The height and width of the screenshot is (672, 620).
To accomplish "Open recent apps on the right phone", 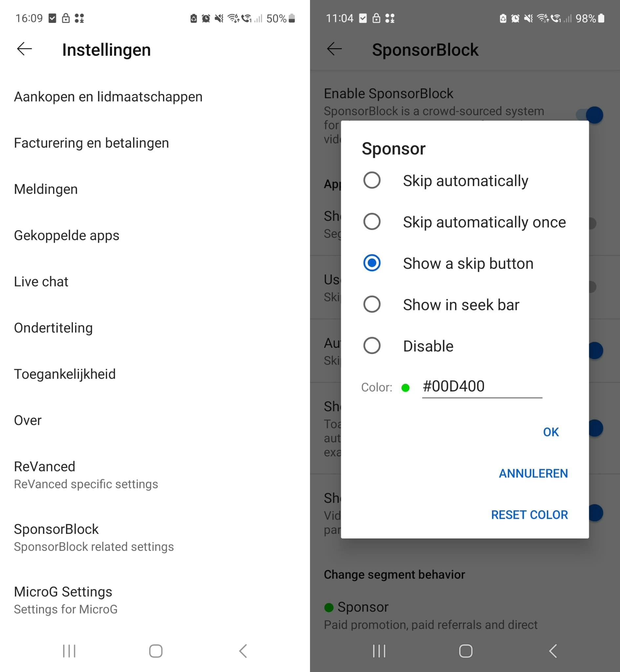I will (379, 651).
